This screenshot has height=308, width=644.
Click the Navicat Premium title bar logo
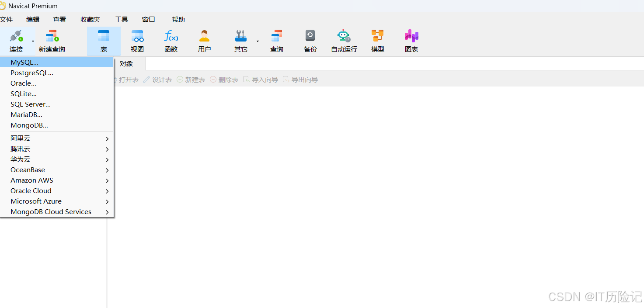[x=3, y=6]
